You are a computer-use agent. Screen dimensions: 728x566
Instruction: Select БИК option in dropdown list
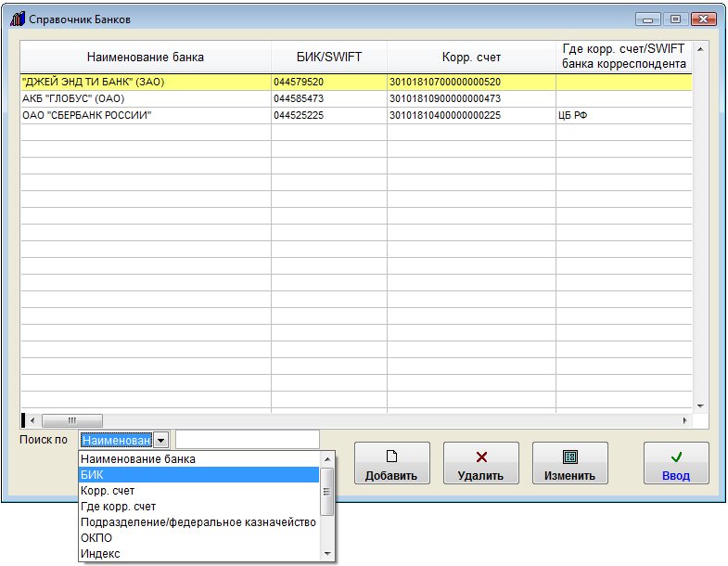pos(199,474)
